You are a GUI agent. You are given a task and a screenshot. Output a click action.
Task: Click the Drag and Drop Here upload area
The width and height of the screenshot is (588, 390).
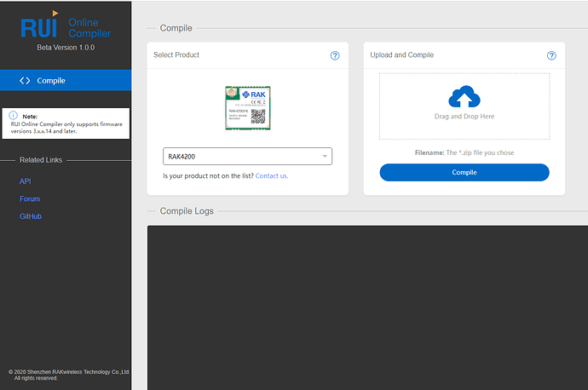pos(464,117)
